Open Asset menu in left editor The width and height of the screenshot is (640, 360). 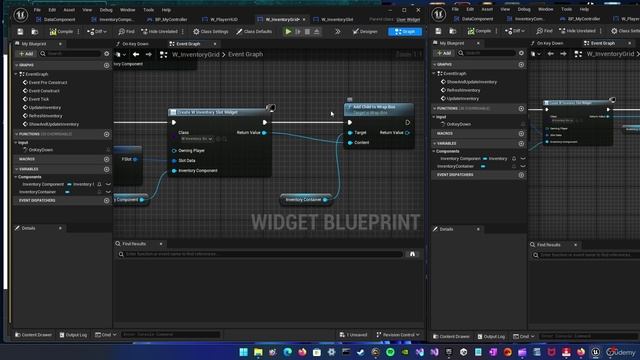69,10
